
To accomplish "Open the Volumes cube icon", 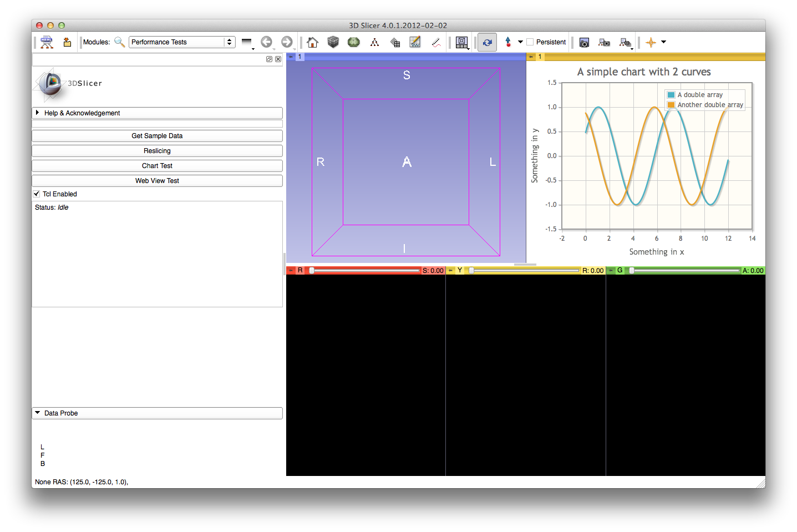I will click(x=333, y=42).
